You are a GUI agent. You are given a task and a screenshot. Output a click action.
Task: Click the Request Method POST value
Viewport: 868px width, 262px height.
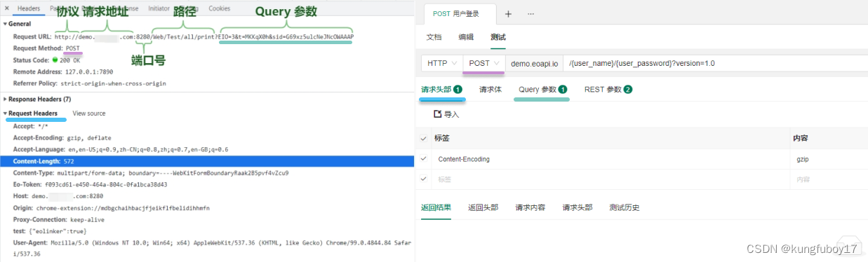click(73, 48)
